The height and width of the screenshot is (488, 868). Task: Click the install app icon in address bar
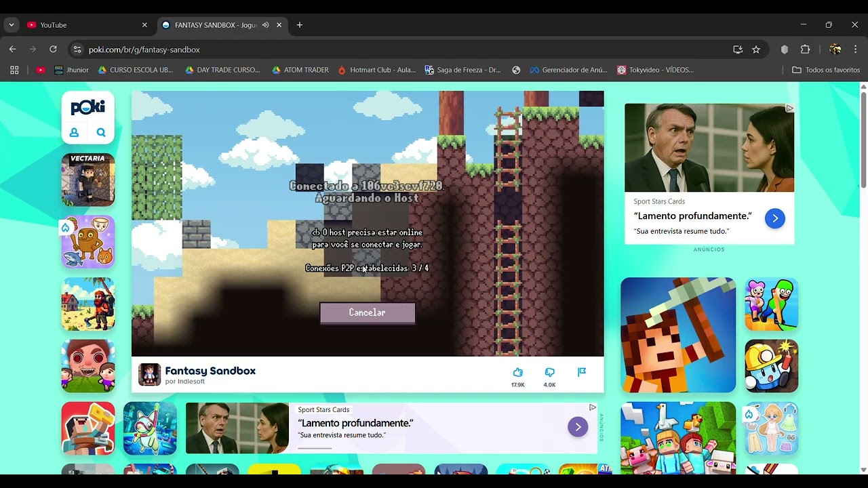738,49
